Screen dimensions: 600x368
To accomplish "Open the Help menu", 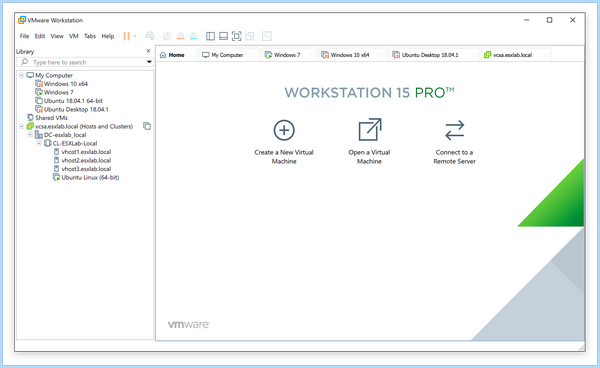I will tap(108, 36).
